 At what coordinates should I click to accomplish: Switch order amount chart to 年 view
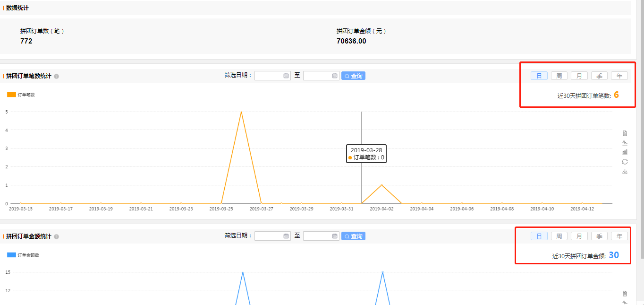[619, 236]
